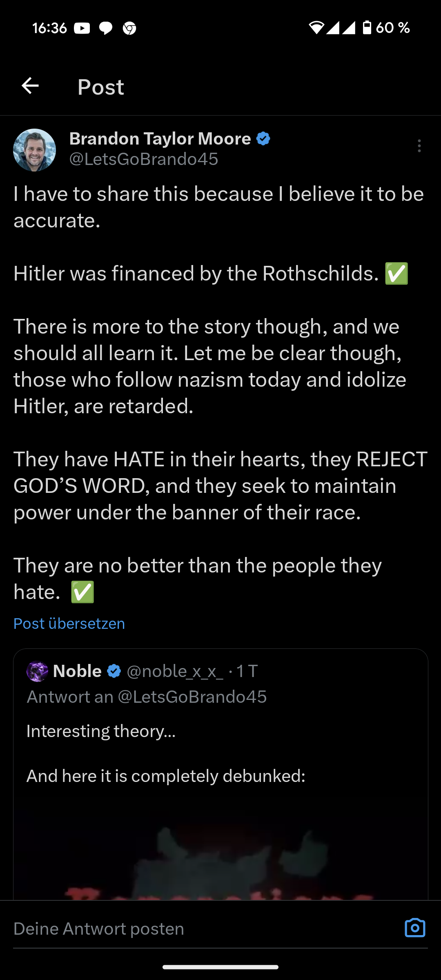This screenshot has width=441, height=980.
Task: Tap the Wi-Fi signal icon
Action: tap(316, 28)
